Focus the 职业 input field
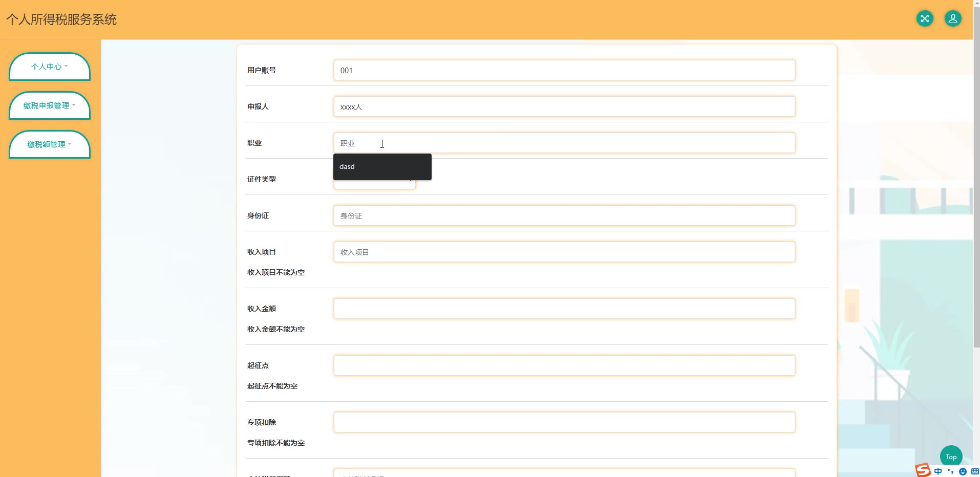980x477 pixels. point(564,143)
